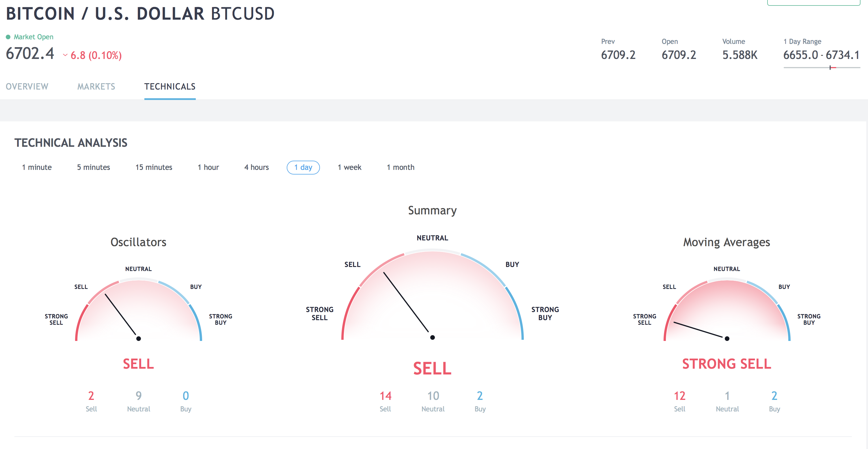Screen dimensions: 868x449
Task: Switch to the Markets tab
Action: point(96,87)
